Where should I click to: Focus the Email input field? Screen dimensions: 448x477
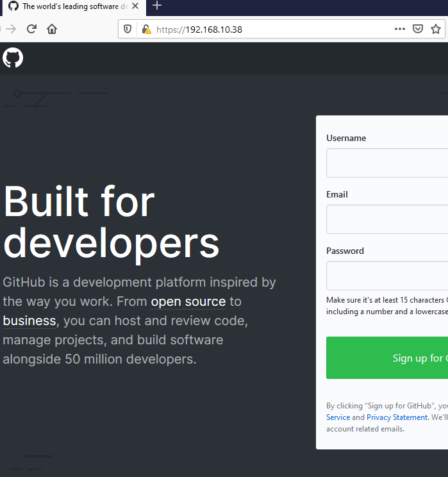point(387,219)
